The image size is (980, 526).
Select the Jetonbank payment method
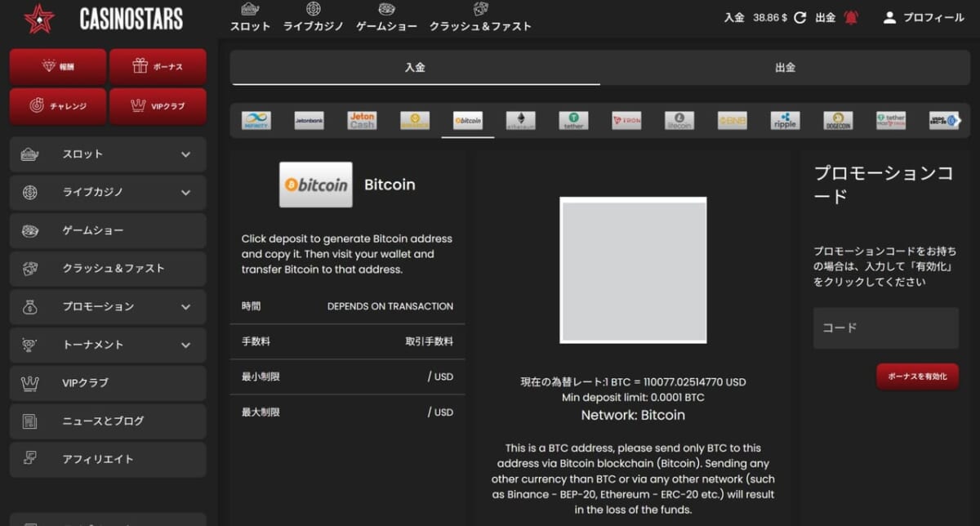(309, 121)
